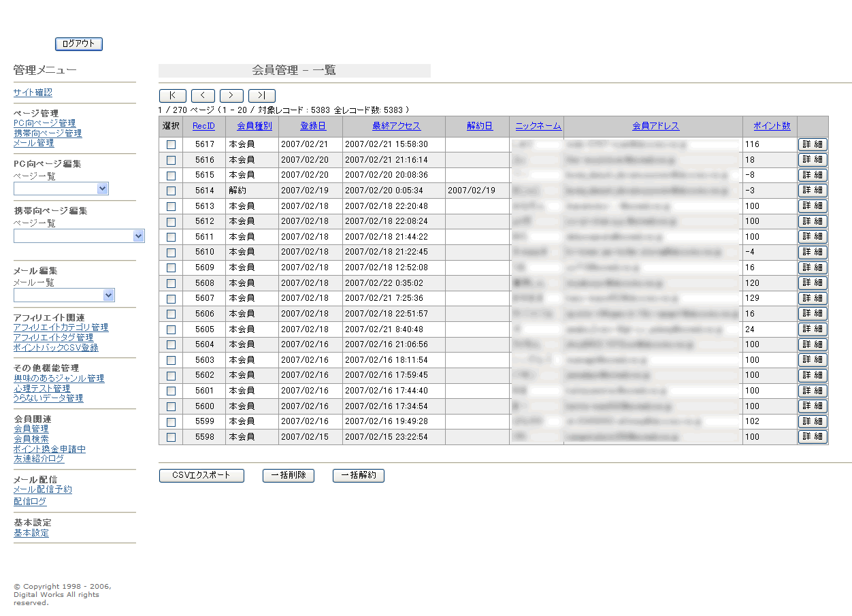Open ポイントバックCSV登録

[x=56, y=348]
